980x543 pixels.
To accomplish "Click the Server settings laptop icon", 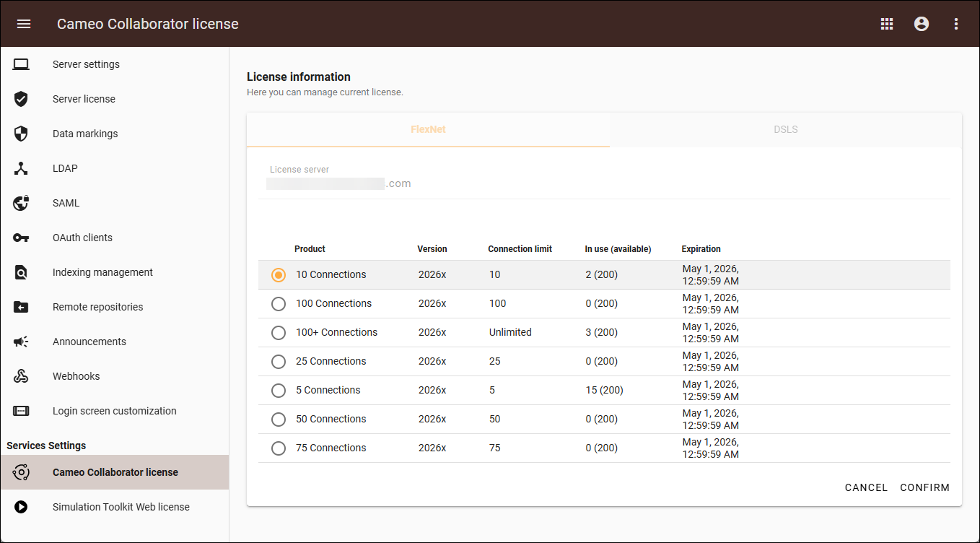I will (x=21, y=64).
